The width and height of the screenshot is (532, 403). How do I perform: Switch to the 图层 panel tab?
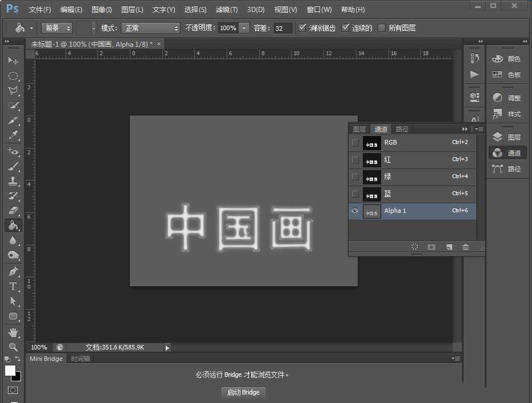[x=359, y=129]
